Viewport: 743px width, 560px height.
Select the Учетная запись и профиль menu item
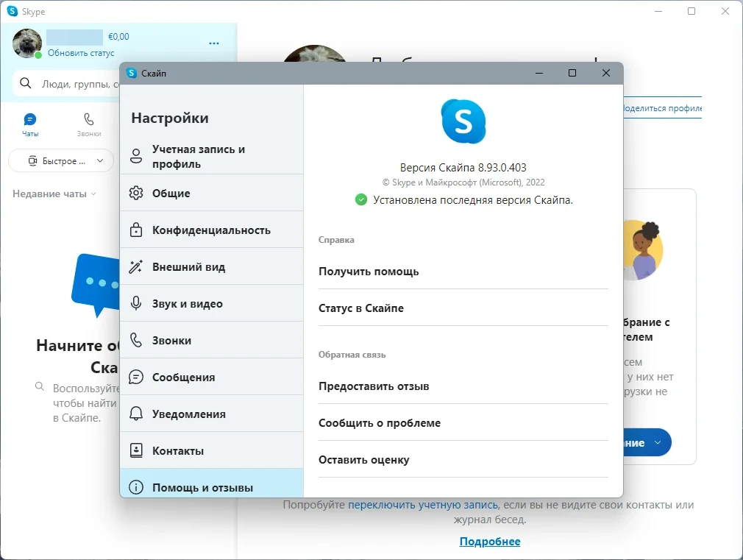[212, 156]
